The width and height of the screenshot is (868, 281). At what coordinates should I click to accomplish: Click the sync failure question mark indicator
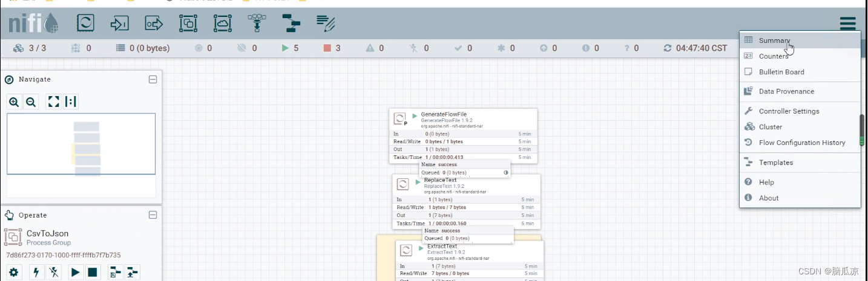click(x=631, y=48)
